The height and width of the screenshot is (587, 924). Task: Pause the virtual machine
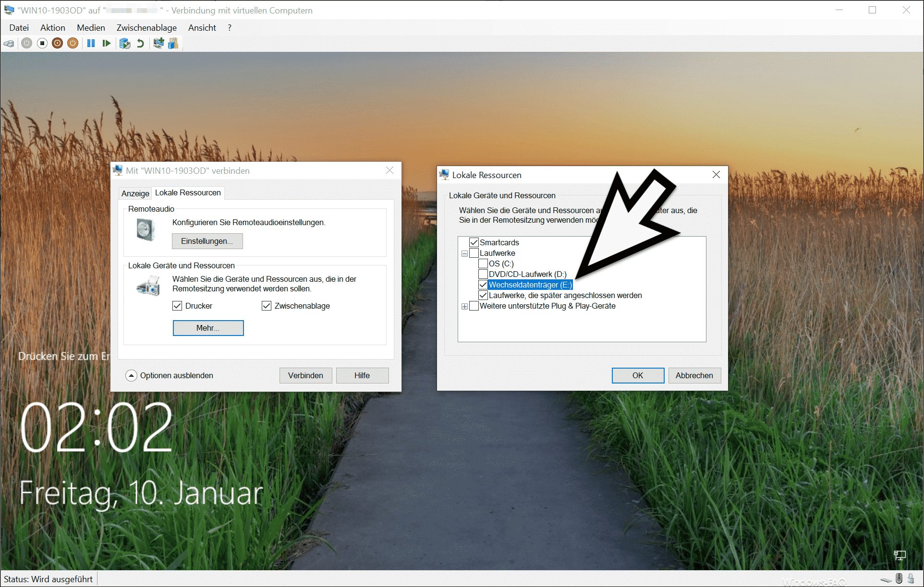point(91,43)
